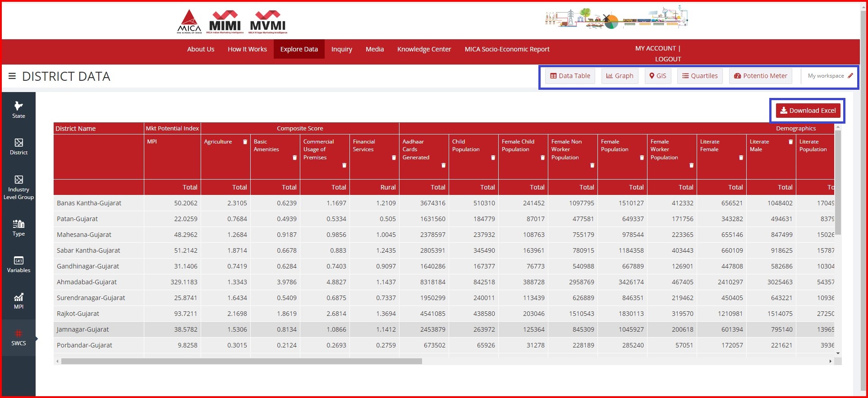Switch to the Graph view
Screen dimensions: 868x398
[620, 76]
